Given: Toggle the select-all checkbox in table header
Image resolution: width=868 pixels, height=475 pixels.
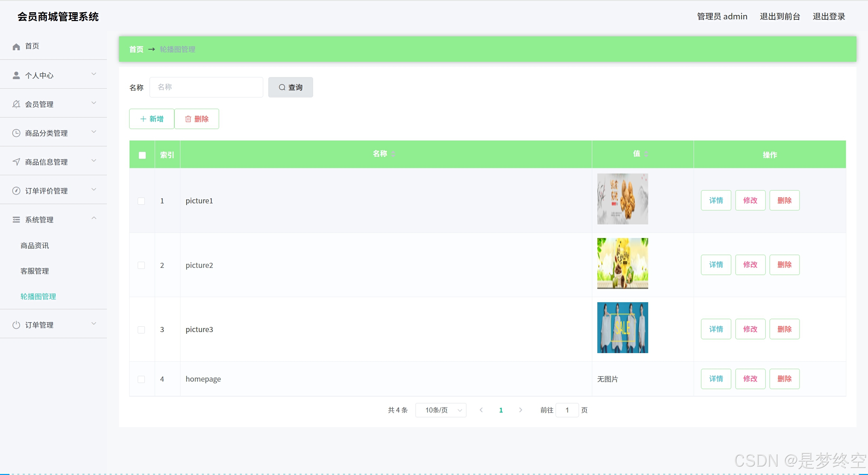Looking at the screenshot, I should click(142, 155).
